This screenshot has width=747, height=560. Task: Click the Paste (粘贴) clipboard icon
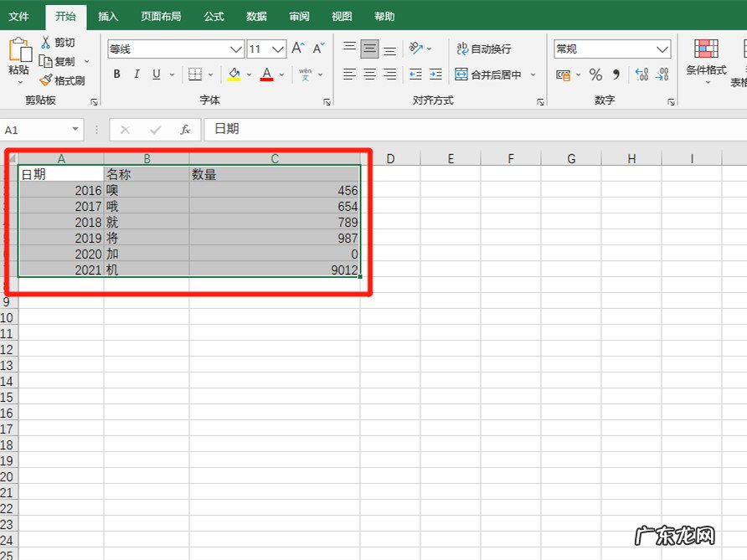coord(18,52)
